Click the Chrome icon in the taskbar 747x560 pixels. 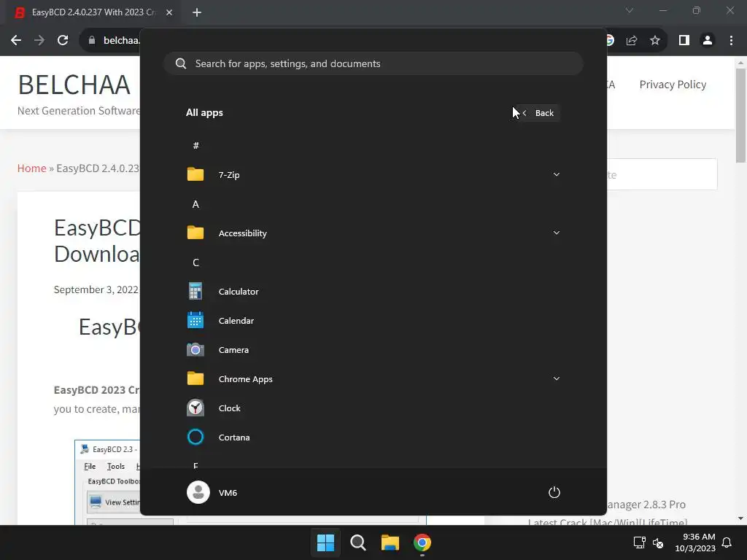coord(422,542)
